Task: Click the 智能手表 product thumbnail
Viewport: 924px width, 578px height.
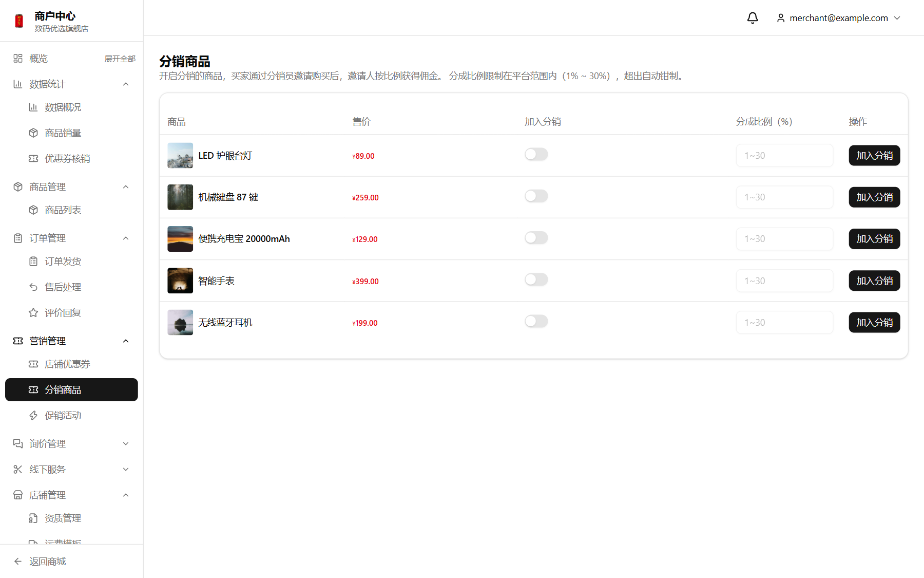Action: (x=180, y=281)
